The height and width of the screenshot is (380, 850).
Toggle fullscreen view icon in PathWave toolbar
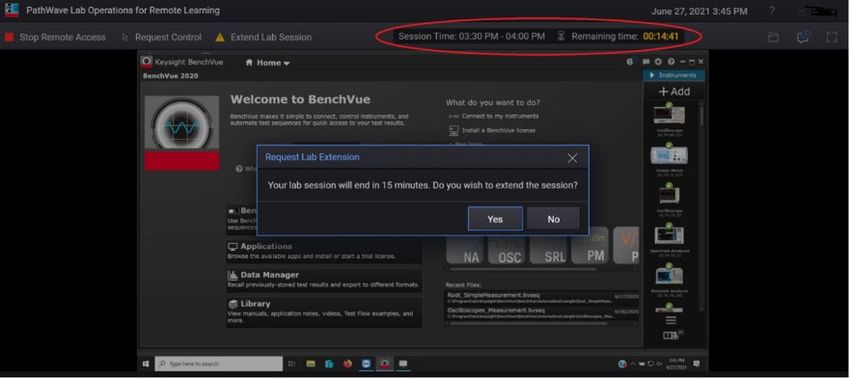tap(832, 37)
